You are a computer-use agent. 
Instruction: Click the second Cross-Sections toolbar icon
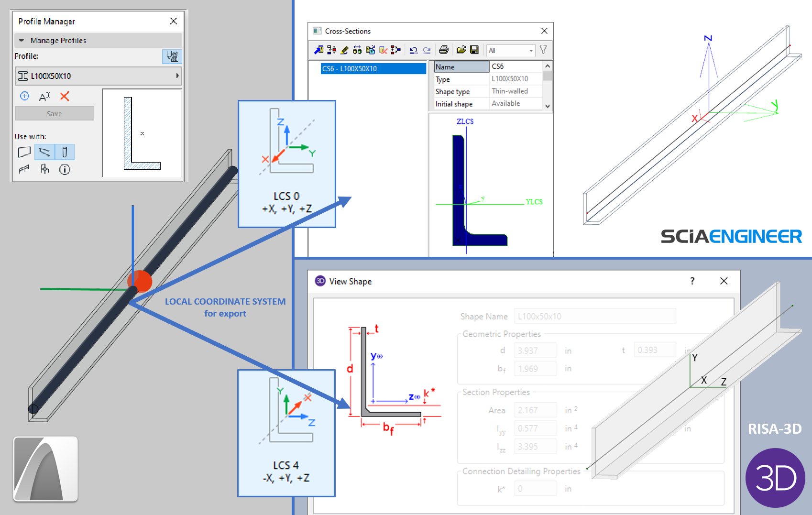(x=331, y=50)
